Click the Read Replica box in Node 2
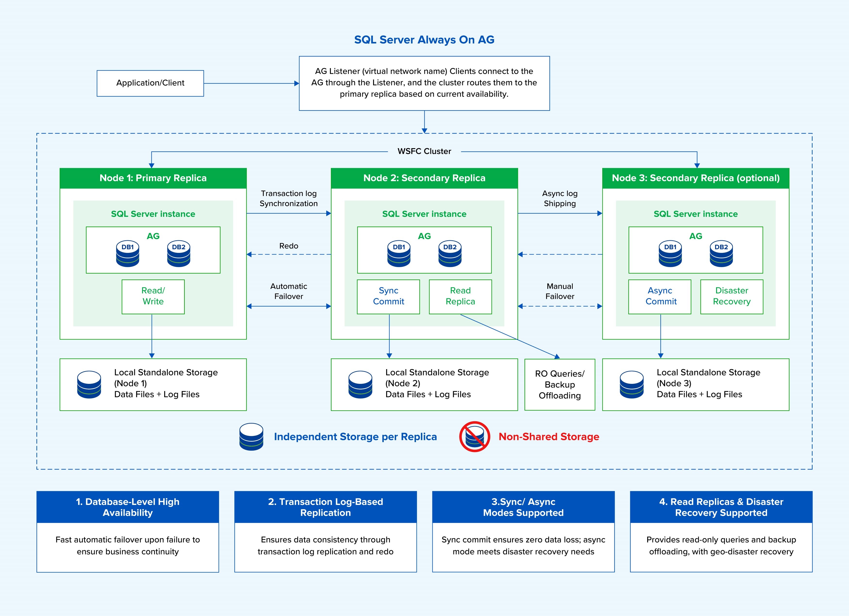This screenshot has width=849, height=616. pos(460,296)
